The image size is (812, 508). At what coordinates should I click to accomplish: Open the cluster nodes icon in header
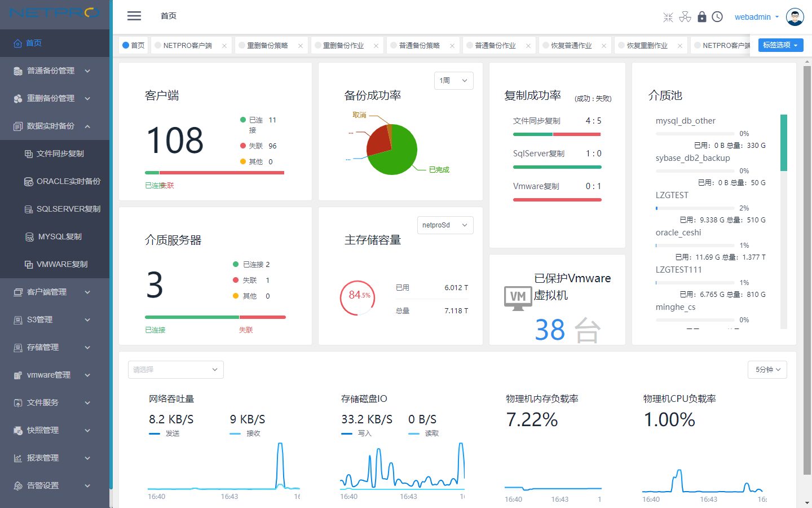[685, 17]
